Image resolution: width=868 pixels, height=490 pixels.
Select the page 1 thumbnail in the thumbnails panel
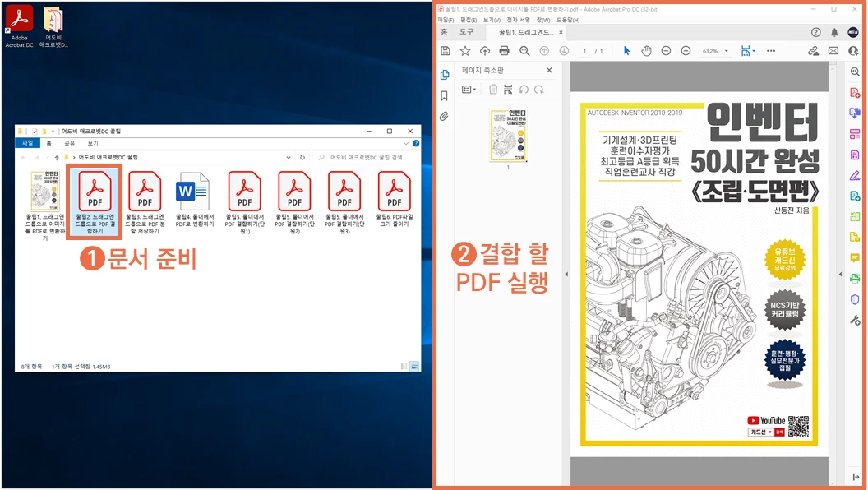[x=508, y=136]
